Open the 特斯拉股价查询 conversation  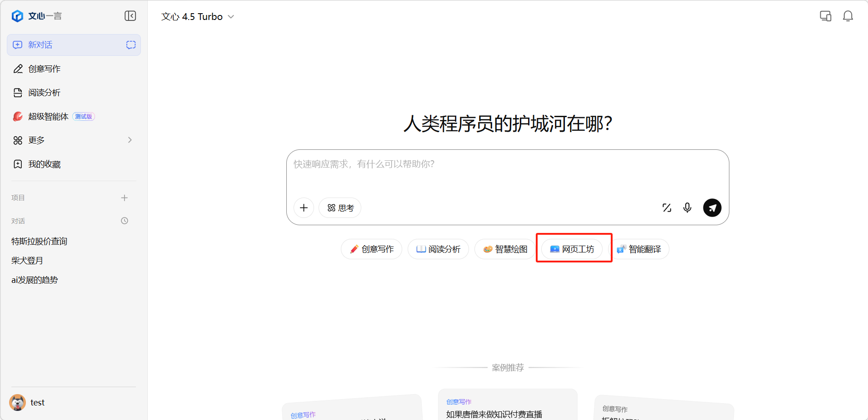(40, 242)
